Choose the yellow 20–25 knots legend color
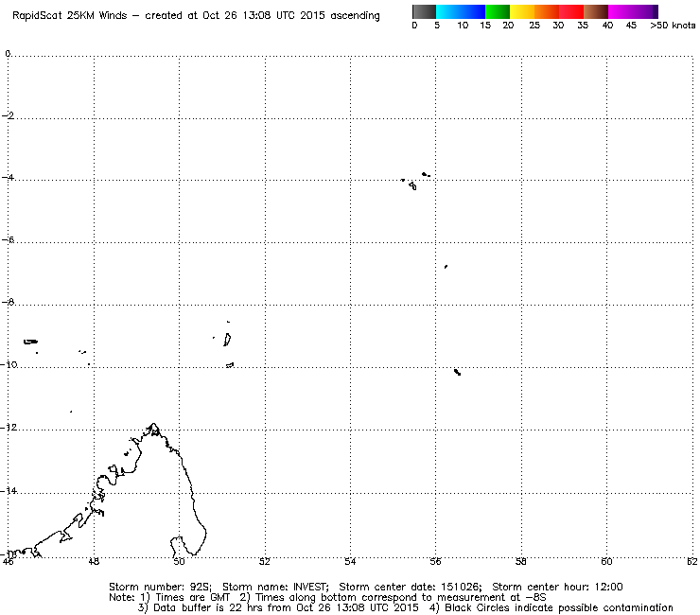This screenshot has height=615, width=700. [522, 11]
